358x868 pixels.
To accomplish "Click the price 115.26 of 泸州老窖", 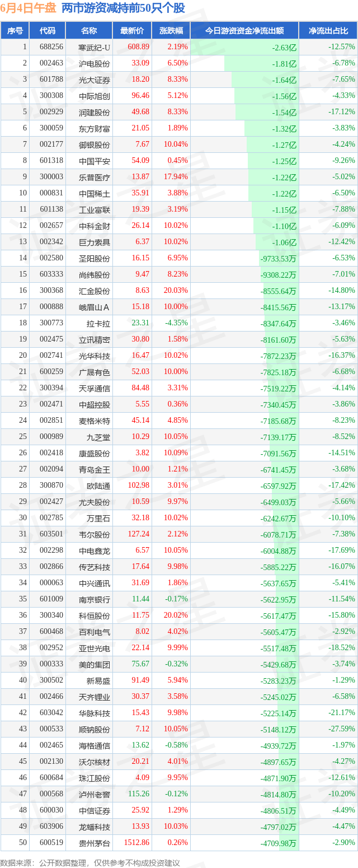I will point(139,794).
